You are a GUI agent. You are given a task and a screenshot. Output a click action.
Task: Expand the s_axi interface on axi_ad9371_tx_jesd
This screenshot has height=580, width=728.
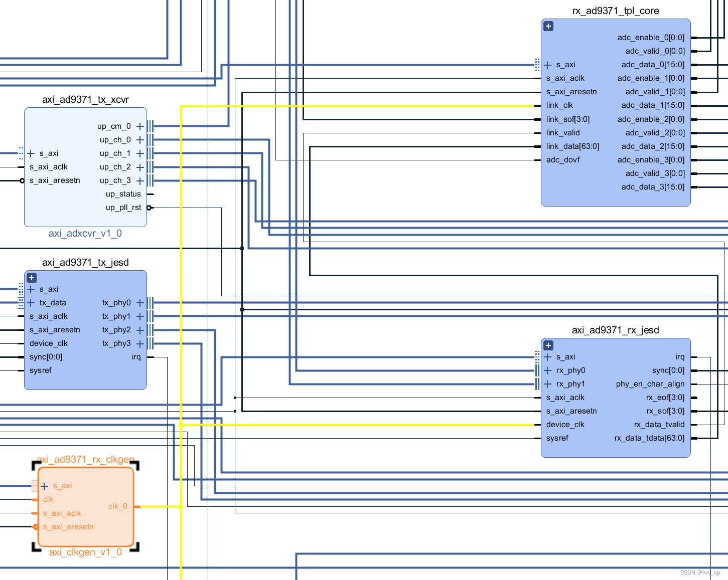31,289
